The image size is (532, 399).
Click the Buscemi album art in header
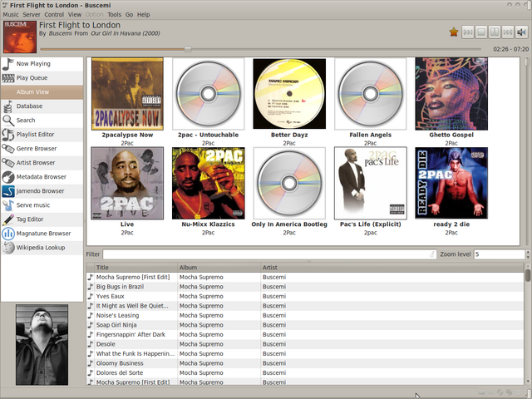point(20,37)
